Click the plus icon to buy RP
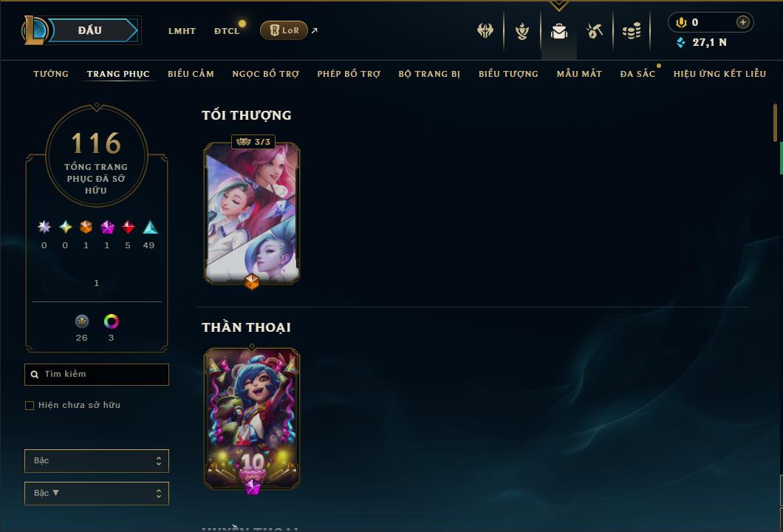783x532 pixels. click(x=742, y=22)
